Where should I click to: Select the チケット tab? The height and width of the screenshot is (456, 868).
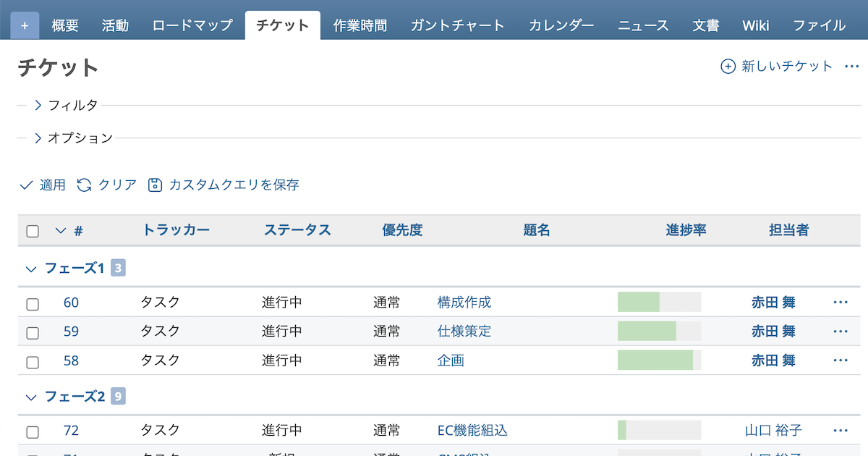pos(283,25)
